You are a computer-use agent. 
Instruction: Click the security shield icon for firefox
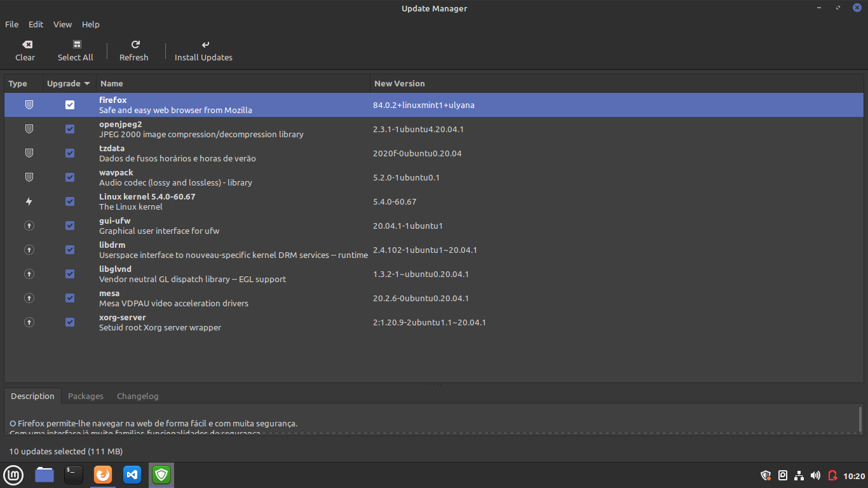pos(29,105)
